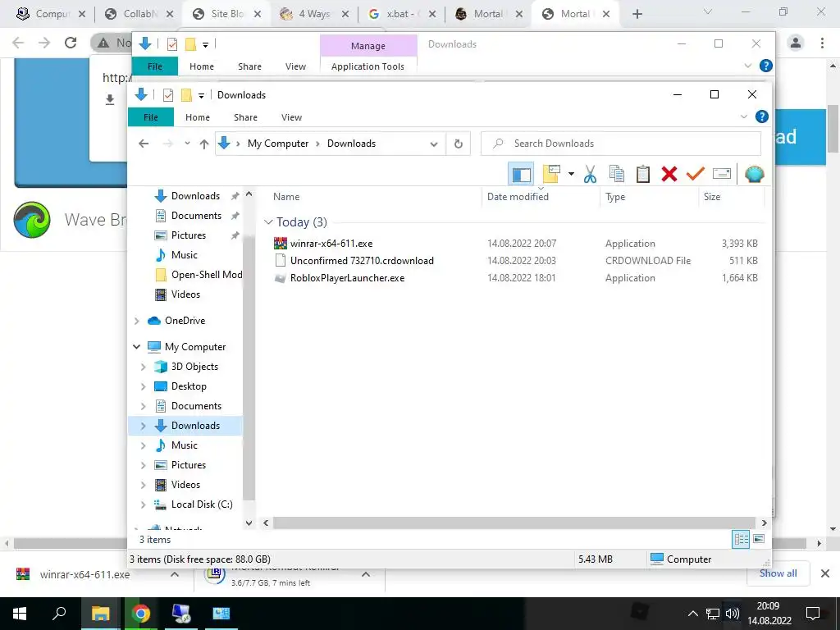This screenshot has width=840, height=630.
Task: Switch to 4 Ways Chrome tab
Action: pos(314,14)
